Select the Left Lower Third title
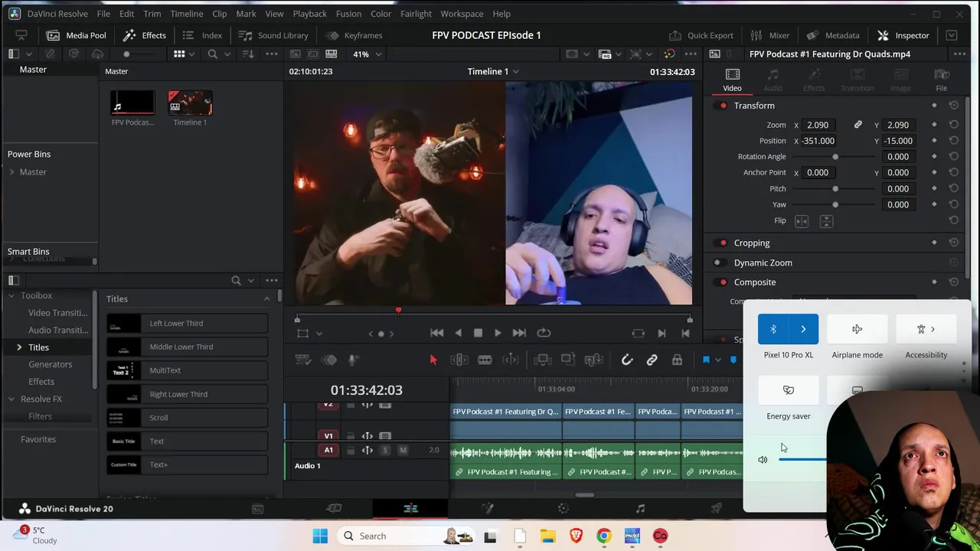This screenshot has width=980, height=551. [x=188, y=324]
